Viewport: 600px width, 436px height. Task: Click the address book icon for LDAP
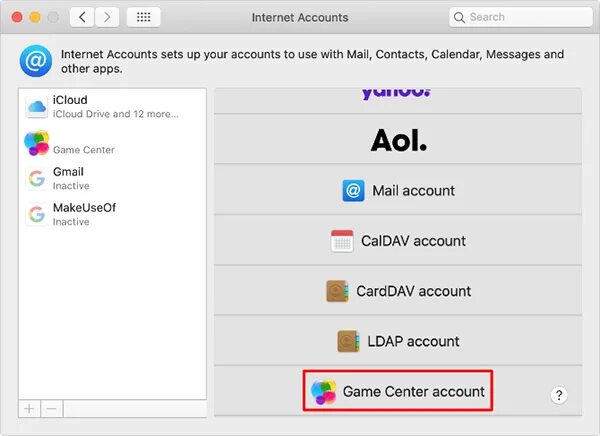348,341
